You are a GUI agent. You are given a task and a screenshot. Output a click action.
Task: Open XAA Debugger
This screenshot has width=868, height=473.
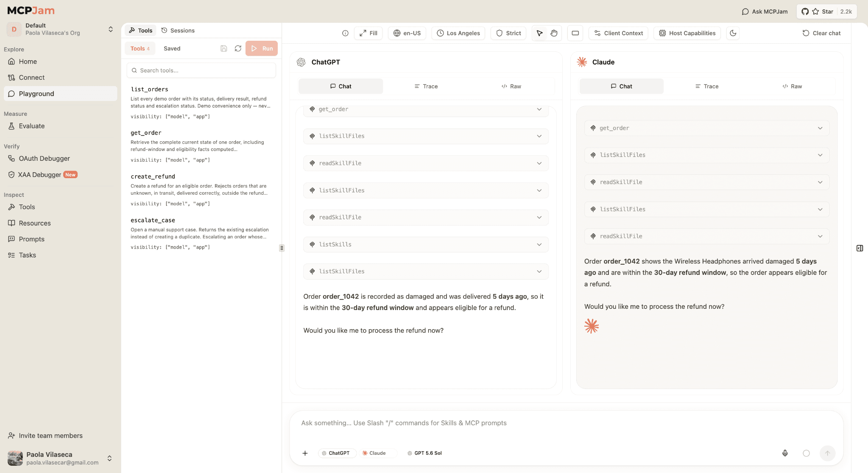click(60, 175)
